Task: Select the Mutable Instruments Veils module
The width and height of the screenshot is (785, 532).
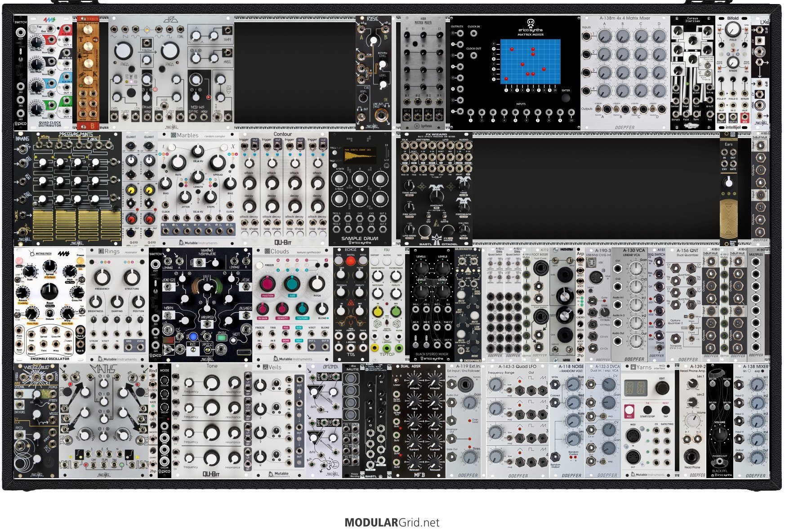Action: tap(279, 421)
